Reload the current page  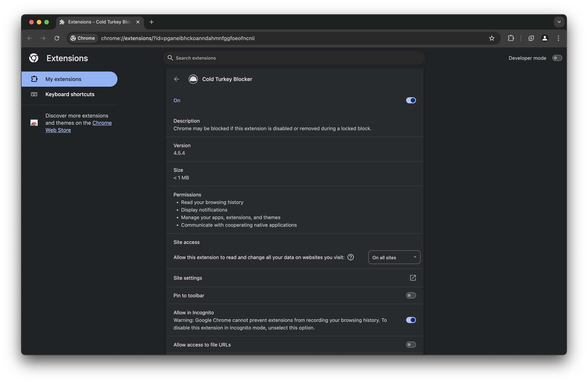(57, 38)
